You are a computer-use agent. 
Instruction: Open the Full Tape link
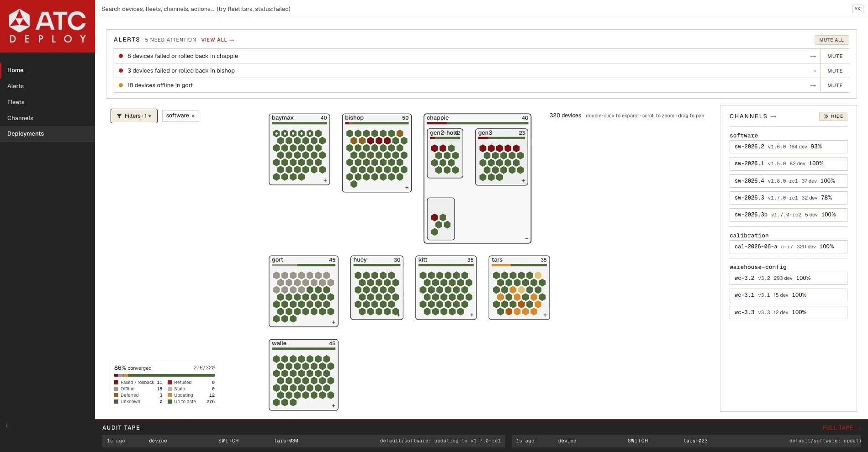point(841,428)
